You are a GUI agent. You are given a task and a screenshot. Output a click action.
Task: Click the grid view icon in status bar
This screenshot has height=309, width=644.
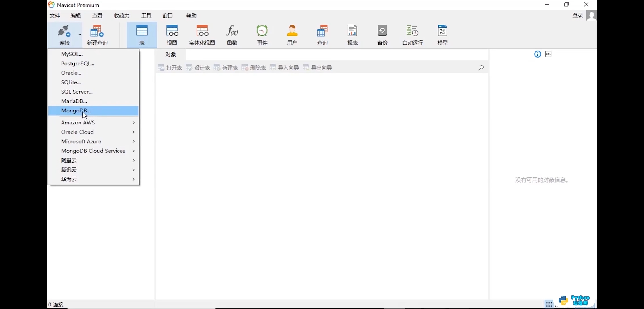click(x=549, y=304)
